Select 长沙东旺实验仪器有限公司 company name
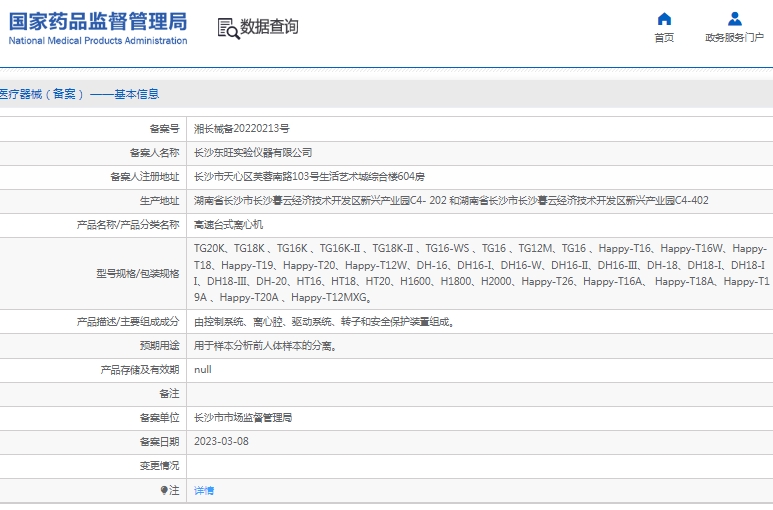 [x=253, y=153]
